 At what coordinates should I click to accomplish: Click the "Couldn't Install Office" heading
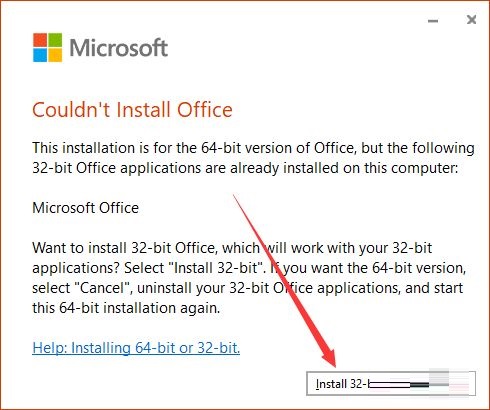click(x=132, y=110)
